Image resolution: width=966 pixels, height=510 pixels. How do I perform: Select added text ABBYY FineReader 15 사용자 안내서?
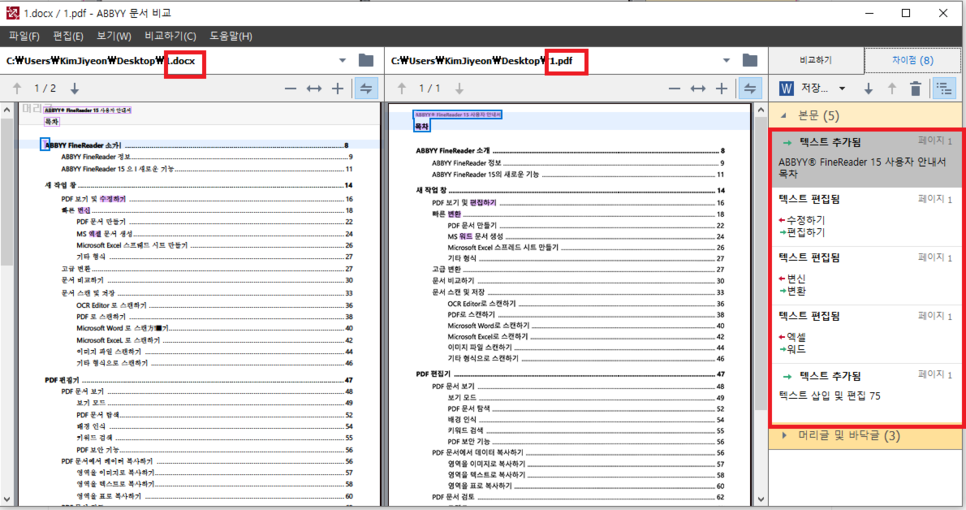pos(866,159)
